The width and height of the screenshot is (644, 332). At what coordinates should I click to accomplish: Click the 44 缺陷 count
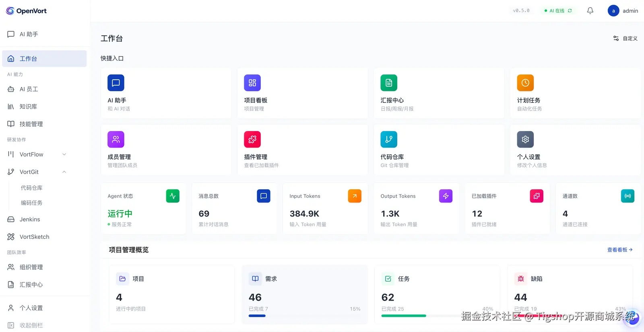point(521,297)
